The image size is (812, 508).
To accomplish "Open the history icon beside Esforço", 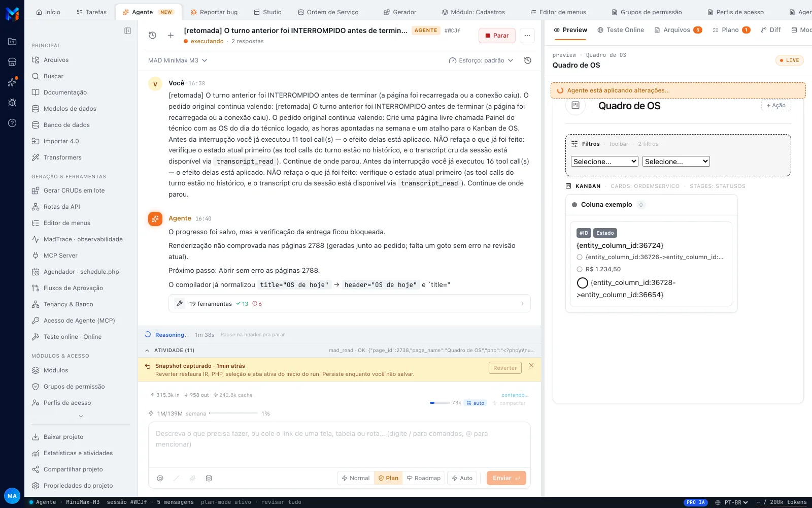I will (x=528, y=60).
